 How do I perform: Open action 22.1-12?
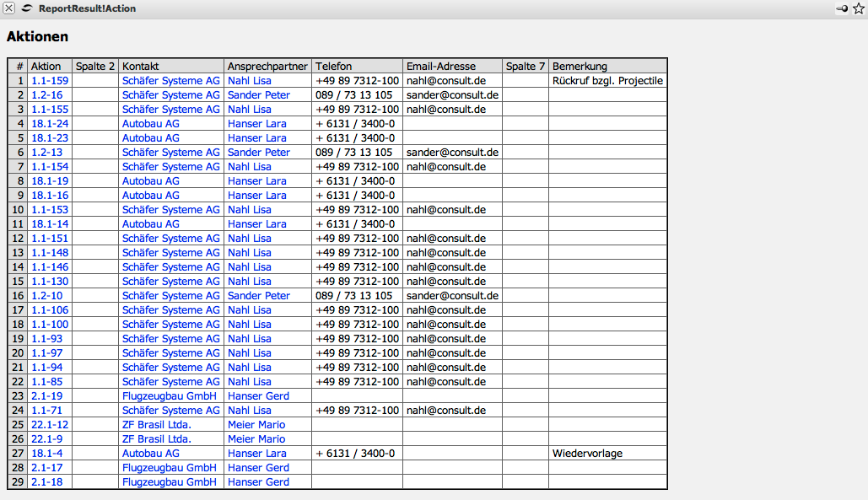point(50,425)
